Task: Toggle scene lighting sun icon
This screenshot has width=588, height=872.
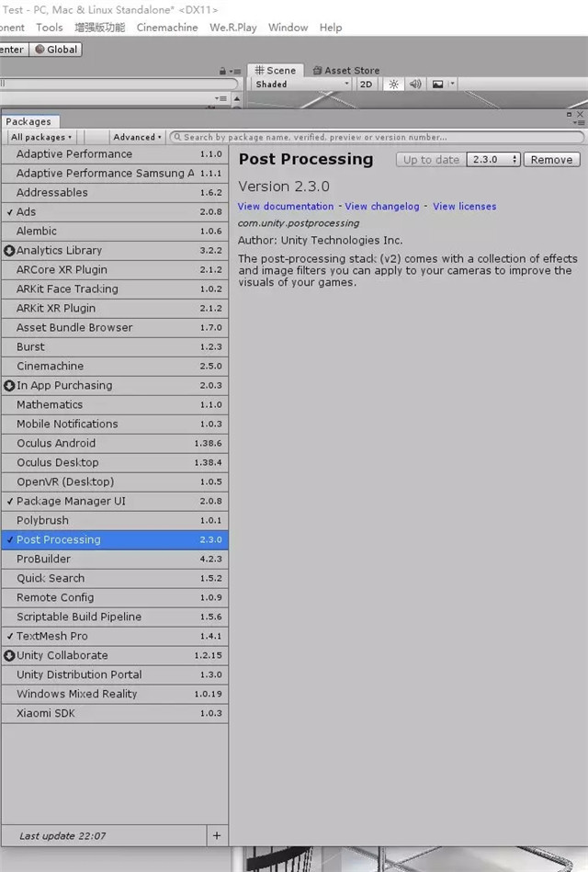Action: pyautogui.click(x=393, y=84)
